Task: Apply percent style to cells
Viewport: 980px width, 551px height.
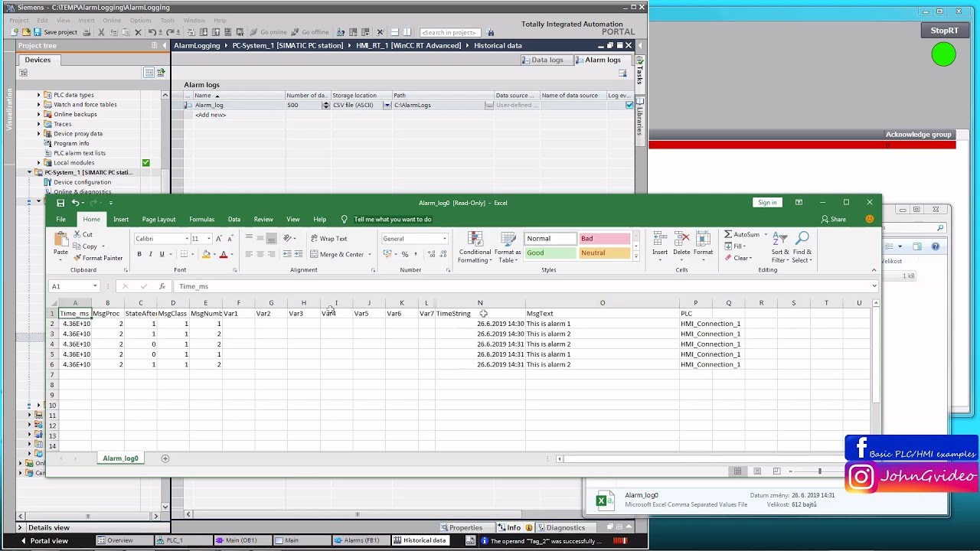Action: (x=405, y=254)
